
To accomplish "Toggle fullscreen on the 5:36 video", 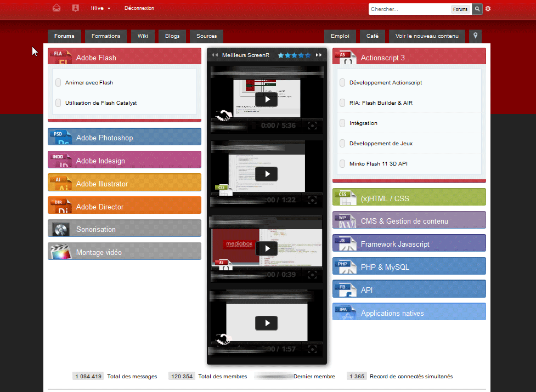I will pos(312,126).
